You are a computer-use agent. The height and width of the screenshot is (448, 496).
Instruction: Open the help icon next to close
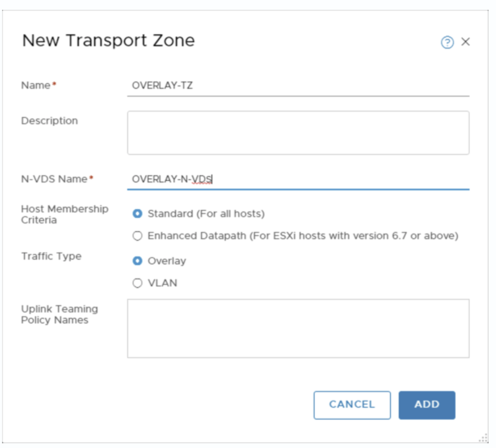coord(447,42)
